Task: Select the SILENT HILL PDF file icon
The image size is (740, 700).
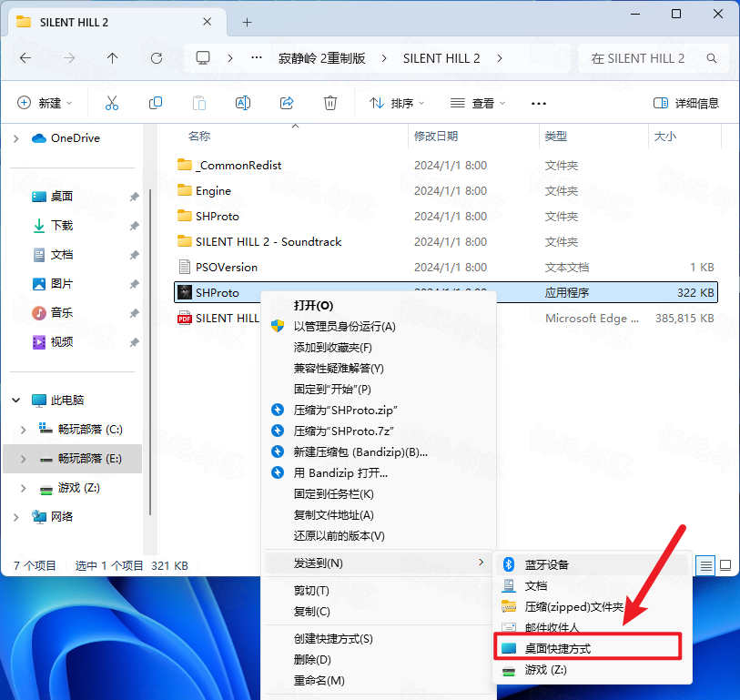Action: point(185,318)
